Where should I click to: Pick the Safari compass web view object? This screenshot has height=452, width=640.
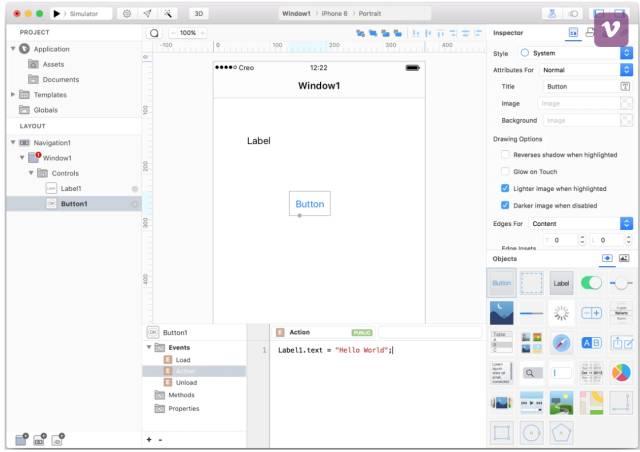(561, 342)
